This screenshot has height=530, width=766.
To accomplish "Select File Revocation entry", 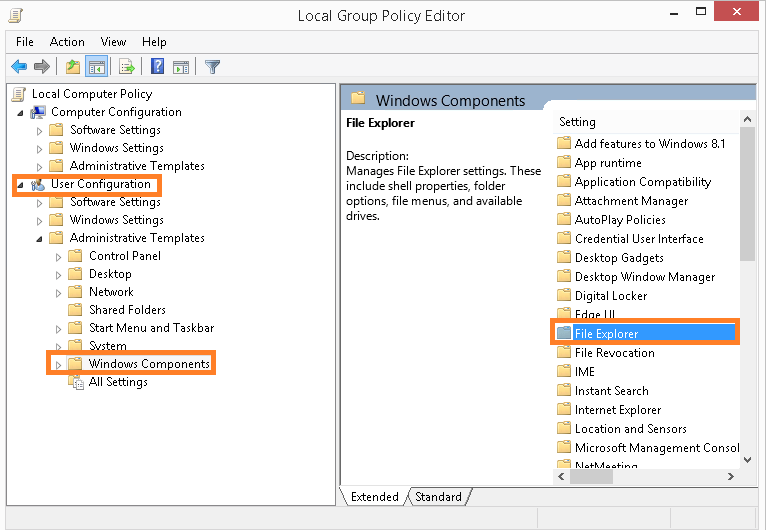I will click(615, 353).
